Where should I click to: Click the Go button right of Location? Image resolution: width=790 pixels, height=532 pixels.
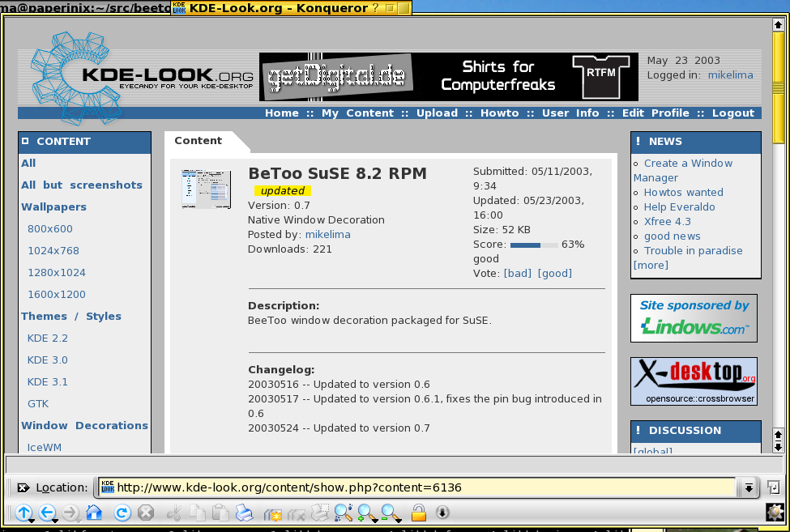point(773,487)
